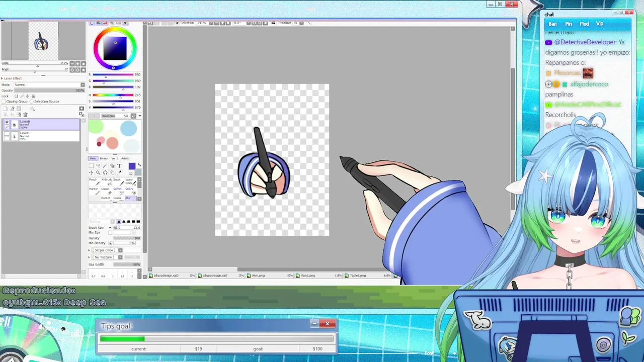Screen dimensions: 644x362
Task: Adjust the Hue slider
Action: (x=113, y=95)
